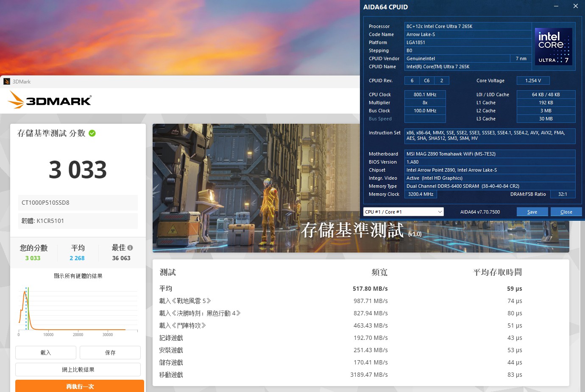Click the storage benchmark banner image

256,188
